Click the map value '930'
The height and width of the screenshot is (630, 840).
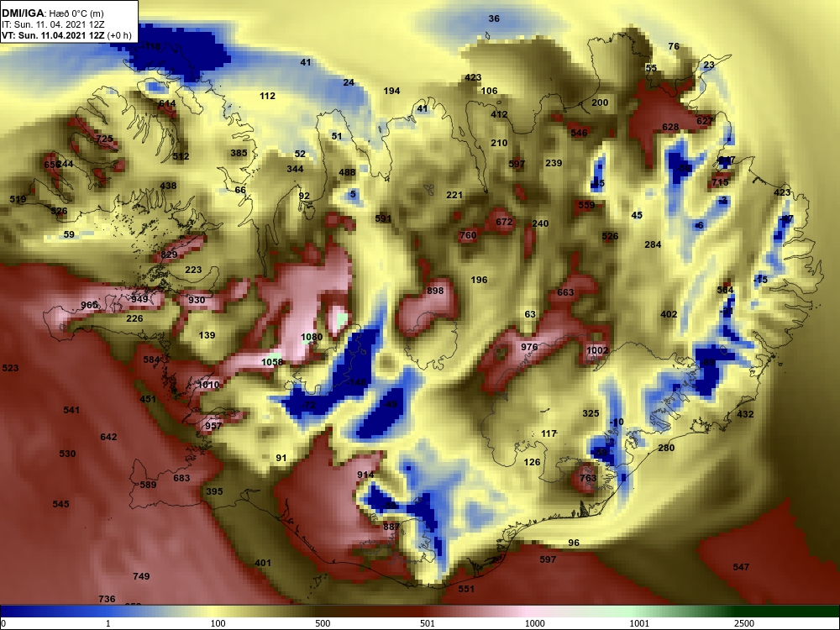(197, 300)
